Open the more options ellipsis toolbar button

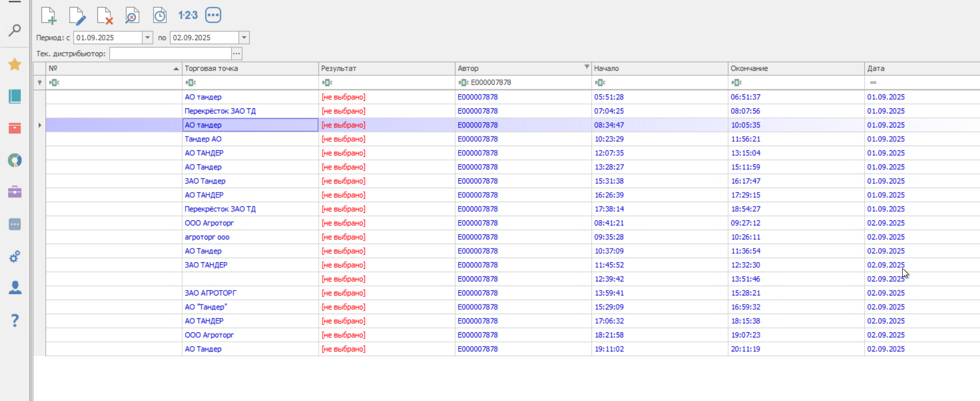[213, 15]
